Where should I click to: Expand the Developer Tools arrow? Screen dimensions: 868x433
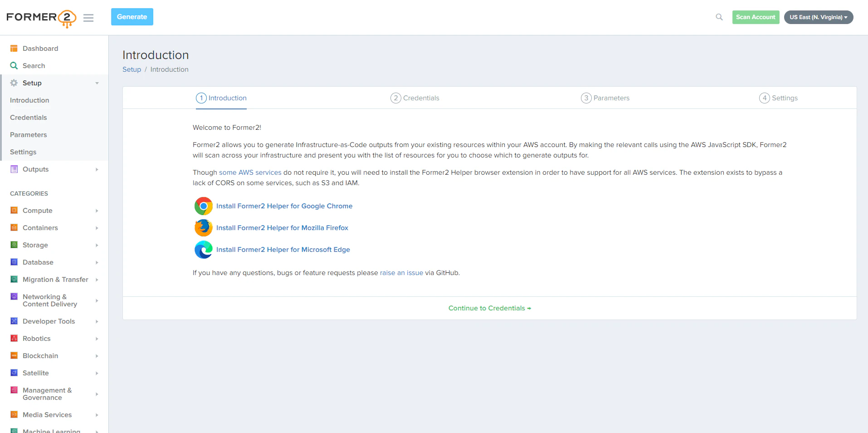[x=97, y=322]
